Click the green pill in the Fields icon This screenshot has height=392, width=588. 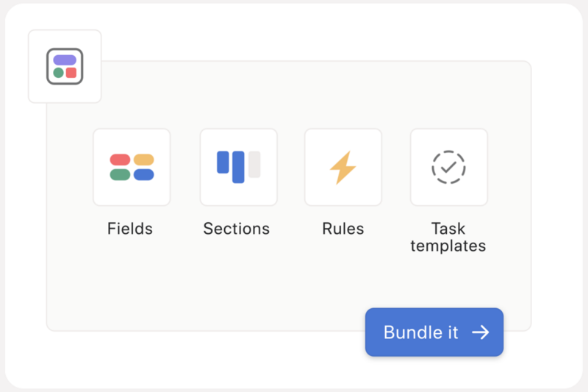click(x=120, y=175)
